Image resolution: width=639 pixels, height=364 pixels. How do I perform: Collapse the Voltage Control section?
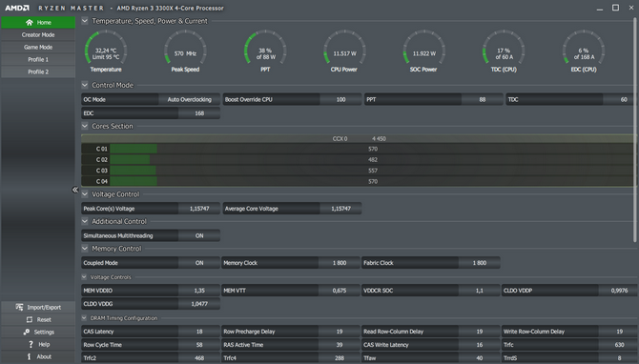85,194
